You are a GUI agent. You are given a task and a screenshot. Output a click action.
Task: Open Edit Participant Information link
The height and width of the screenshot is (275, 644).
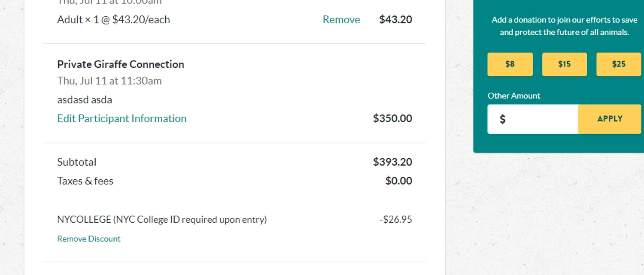pyautogui.click(x=122, y=118)
